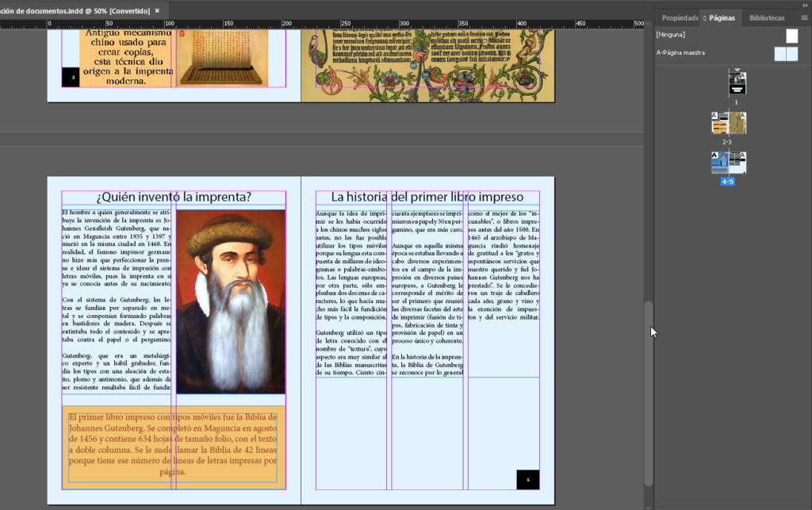This screenshot has width=812, height=510.
Task: Click the highlighted "4-5" spread label
Action: (728, 182)
